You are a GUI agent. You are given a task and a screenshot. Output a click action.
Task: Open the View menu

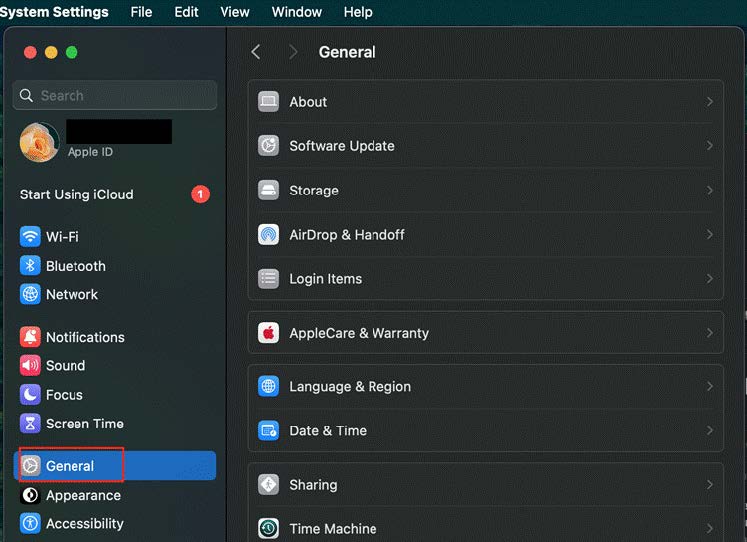[x=235, y=12]
